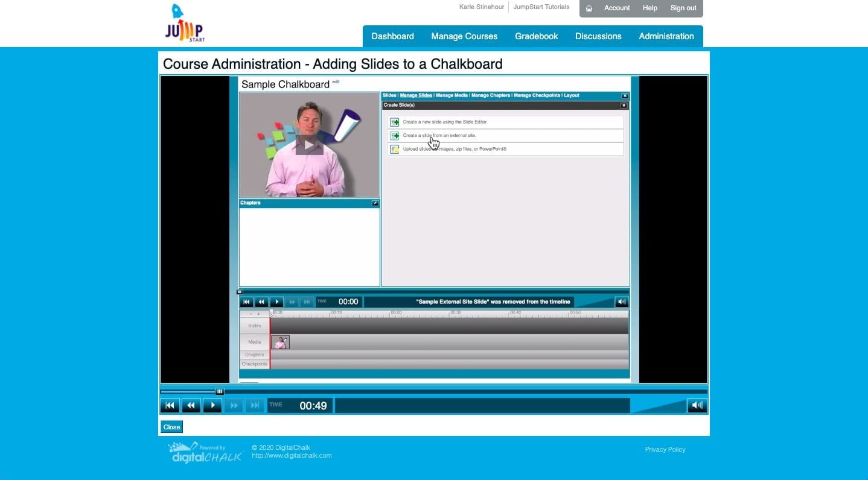This screenshot has height=480, width=868.
Task: Select the Slides link in chalkboard menu
Action: point(389,95)
